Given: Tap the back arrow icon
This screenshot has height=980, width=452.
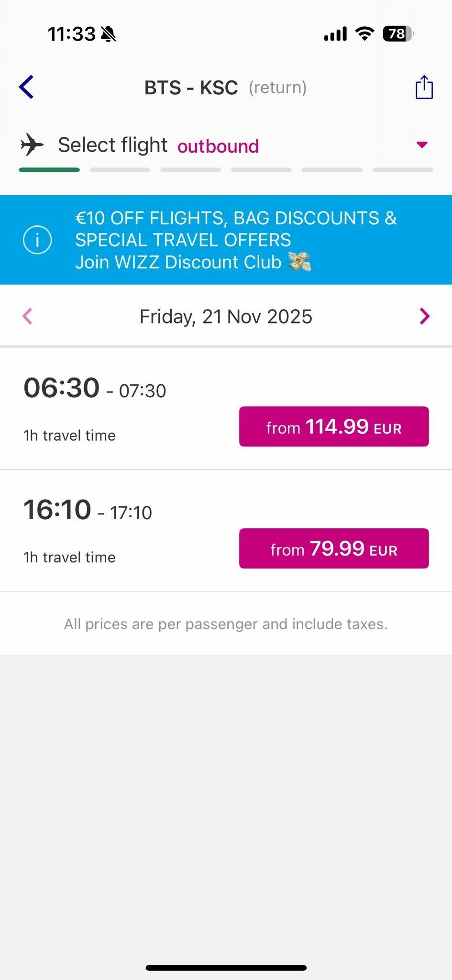Looking at the screenshot, I should pyautogui.click(x=27, y=87).
